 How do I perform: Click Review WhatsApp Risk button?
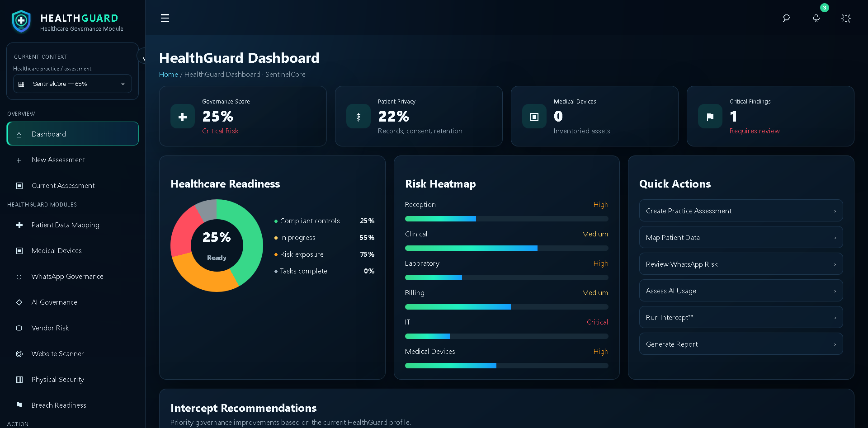point(741,264)
